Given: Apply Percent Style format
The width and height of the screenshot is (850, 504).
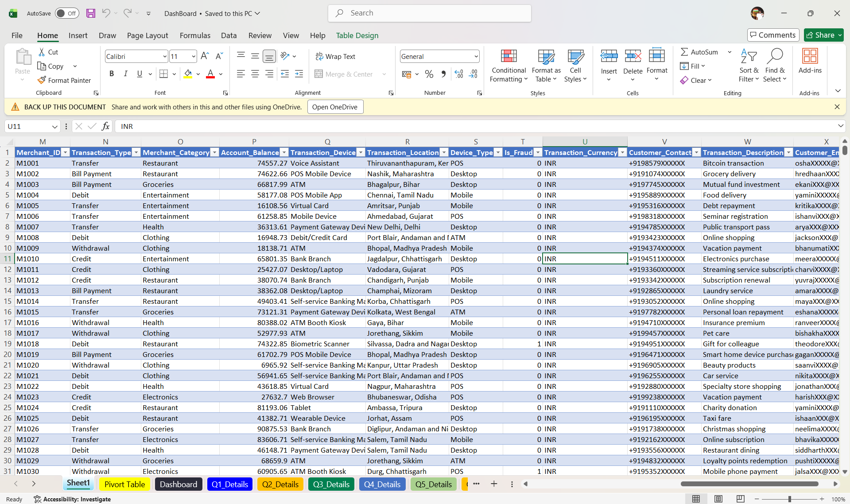Looking at the screenshot, I should [429, 74].
